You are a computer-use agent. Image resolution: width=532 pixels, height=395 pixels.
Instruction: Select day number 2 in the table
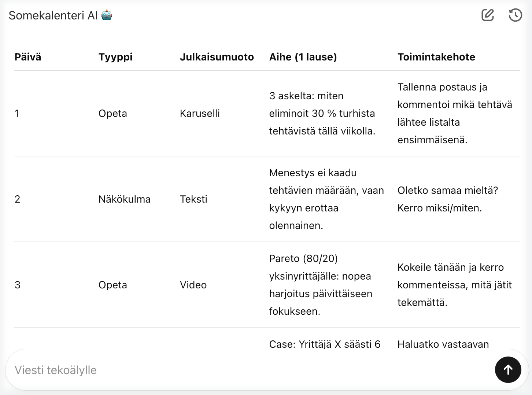17,199
